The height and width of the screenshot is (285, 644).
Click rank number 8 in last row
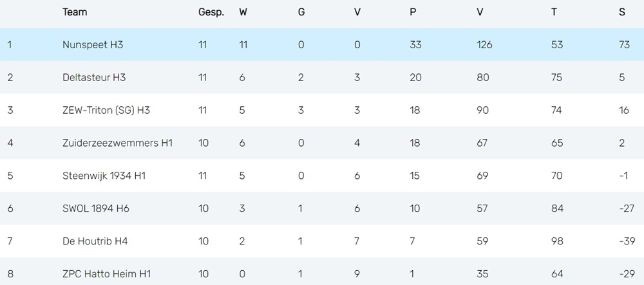pyautogui.click(x=10, y=274)
